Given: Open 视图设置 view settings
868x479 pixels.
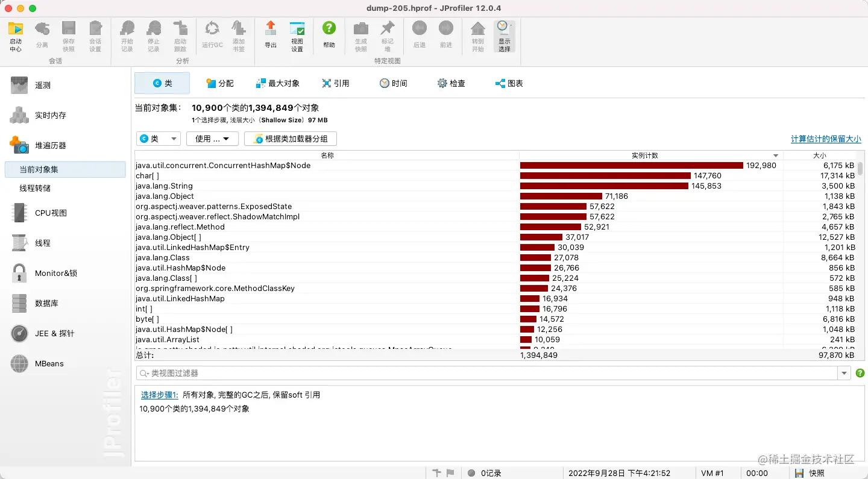Looking at the screenshot, I should tap(297, 36).
